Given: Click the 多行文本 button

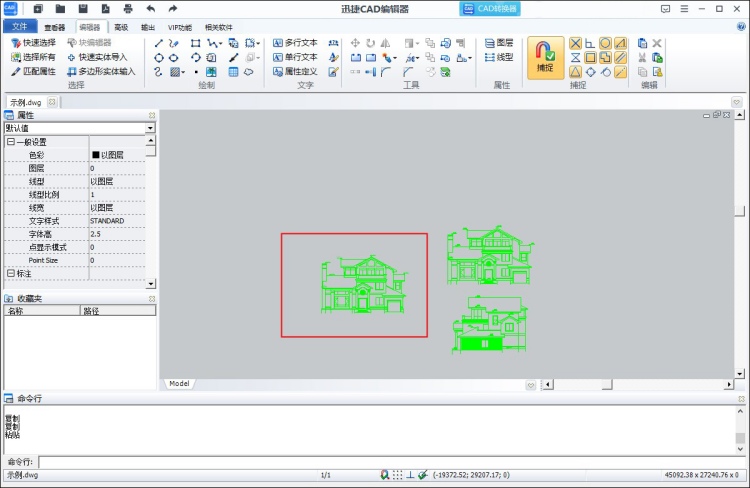Looking at the screenshot, I should click(x=295, y=43).
